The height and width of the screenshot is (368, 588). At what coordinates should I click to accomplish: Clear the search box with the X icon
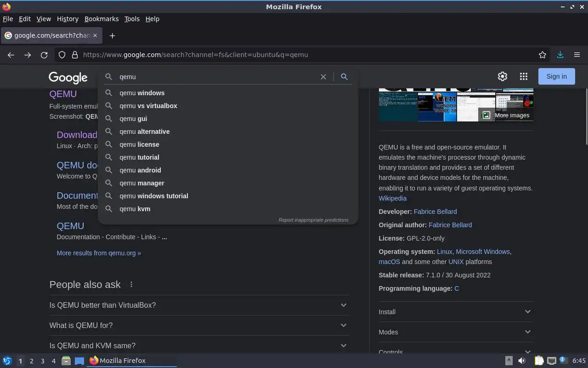323,77
